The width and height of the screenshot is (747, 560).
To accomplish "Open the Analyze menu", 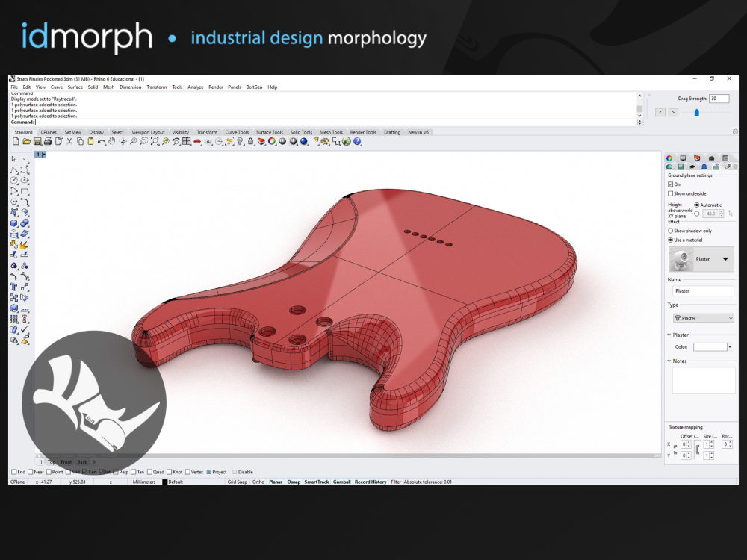I will (195, 87).
